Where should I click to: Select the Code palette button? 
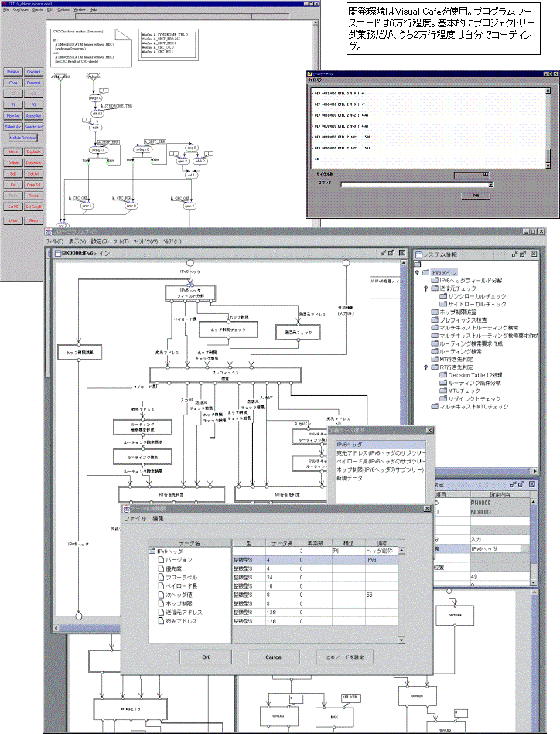tap(13, 83)
